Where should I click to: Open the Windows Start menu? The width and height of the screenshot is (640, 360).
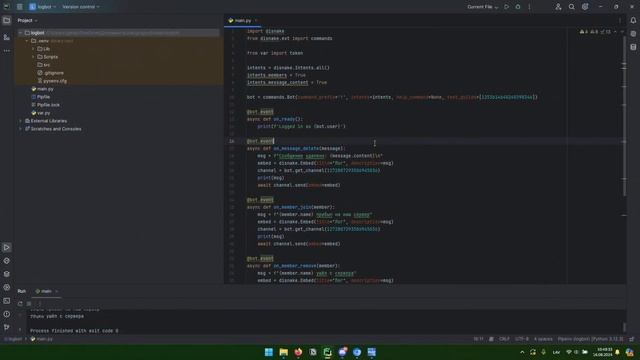point(269,352)
